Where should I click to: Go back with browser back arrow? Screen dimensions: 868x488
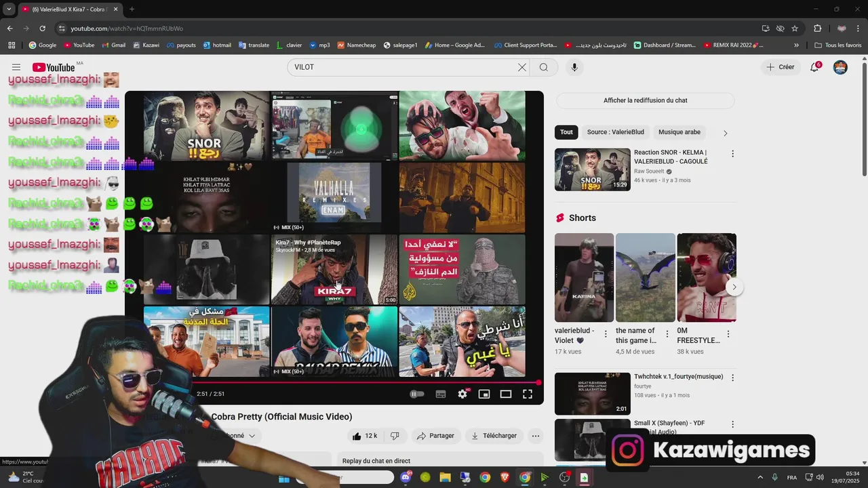pos(9,28)
